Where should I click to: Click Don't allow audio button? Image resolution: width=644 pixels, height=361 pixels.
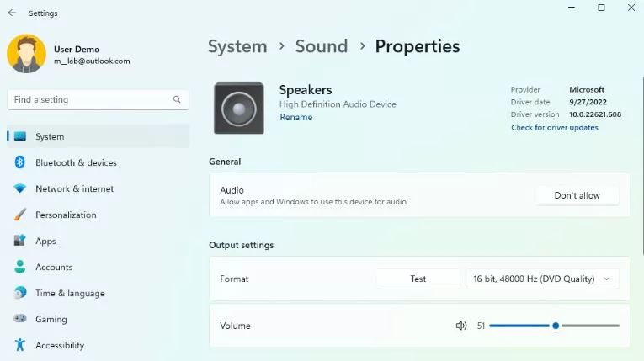point(577,195)
